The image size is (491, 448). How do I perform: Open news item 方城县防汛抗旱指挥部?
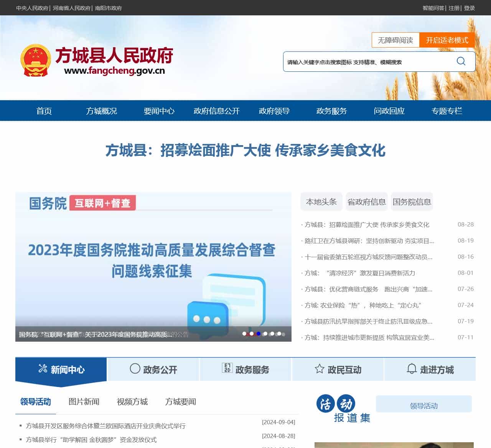pyautogui.click(x=369, y=321)
